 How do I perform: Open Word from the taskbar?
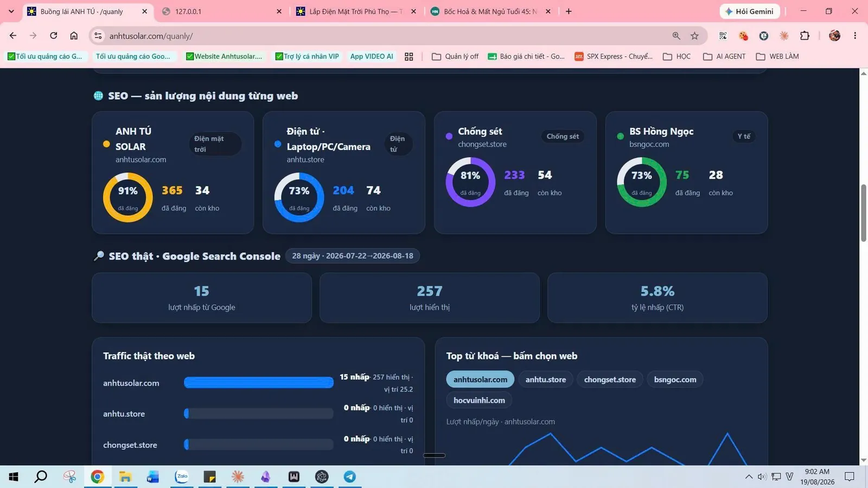tap(153, 477)
